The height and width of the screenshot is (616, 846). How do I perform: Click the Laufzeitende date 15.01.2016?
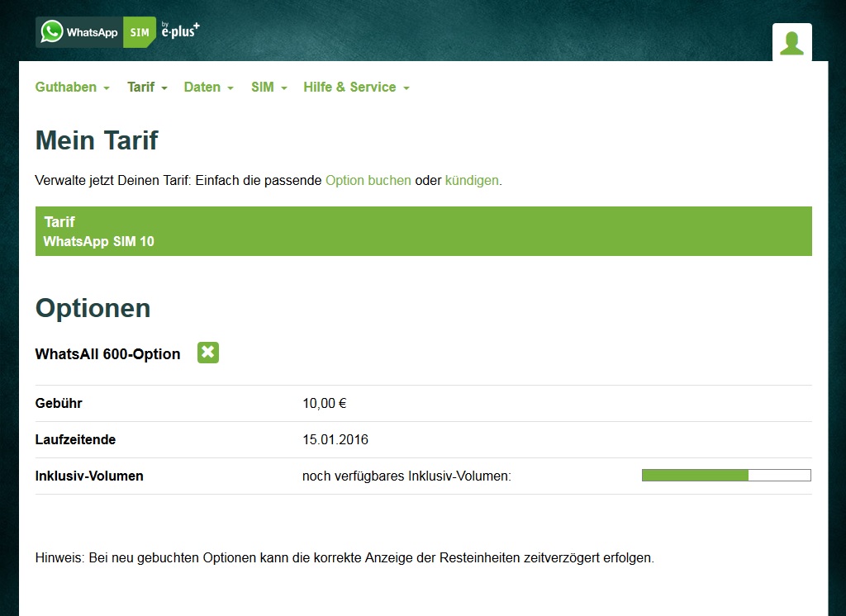335,439
